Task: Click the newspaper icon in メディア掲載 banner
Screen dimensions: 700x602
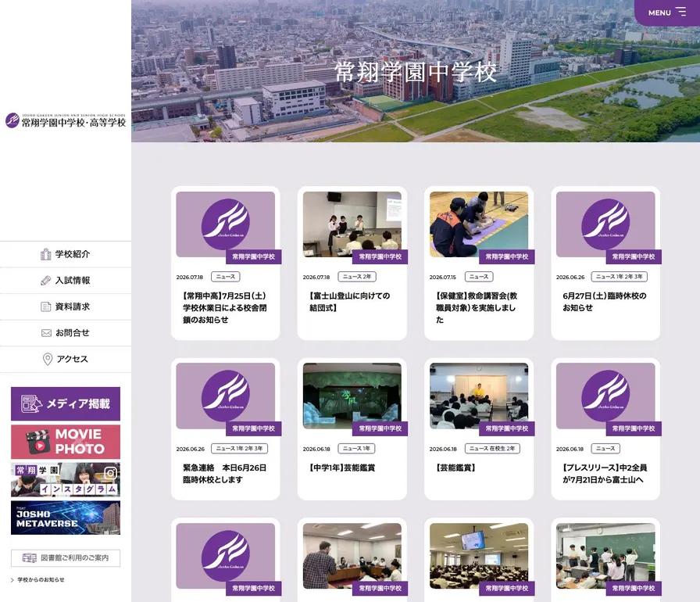Action: click(x=31, y=403)
